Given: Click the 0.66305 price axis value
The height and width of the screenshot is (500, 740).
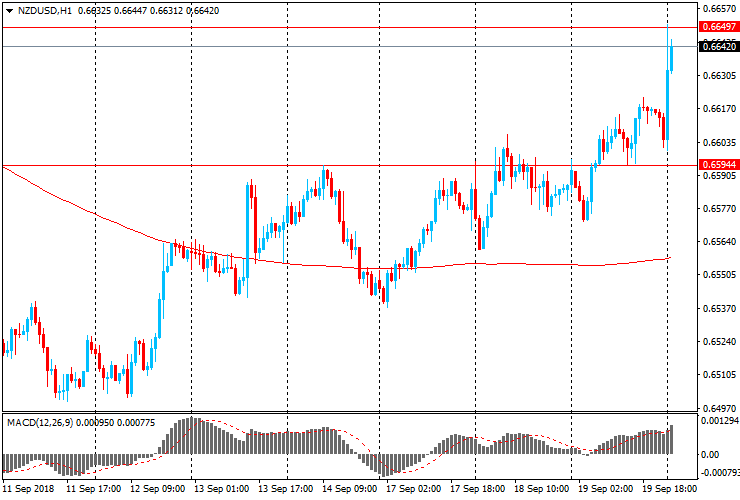Looking at the screenshot, I should (x=719, y=76).
